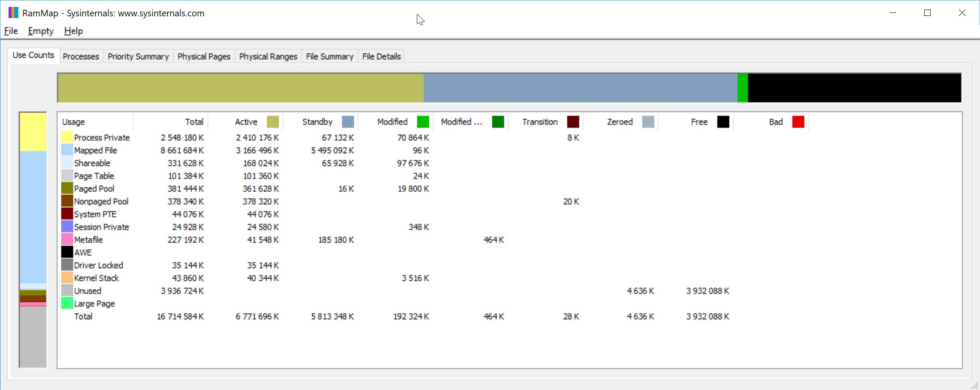
Task: Click the Unused free value 3 932 088 K
Action: (708, 291)
